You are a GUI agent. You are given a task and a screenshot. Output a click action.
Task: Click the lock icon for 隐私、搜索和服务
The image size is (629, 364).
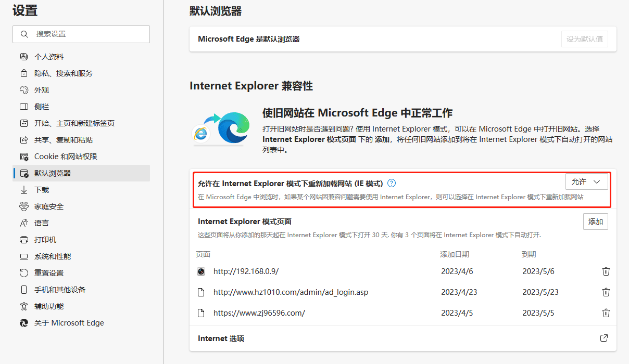(x=23, y=73)
